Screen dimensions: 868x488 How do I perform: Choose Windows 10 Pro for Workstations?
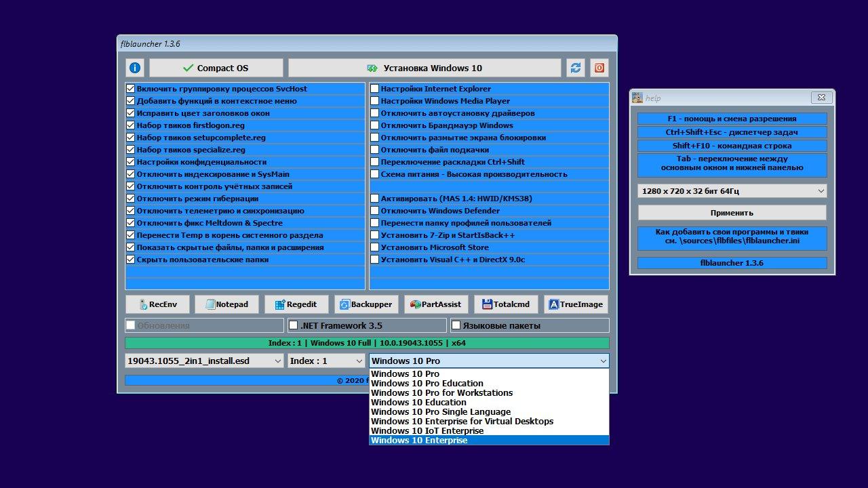pos(489,392)
